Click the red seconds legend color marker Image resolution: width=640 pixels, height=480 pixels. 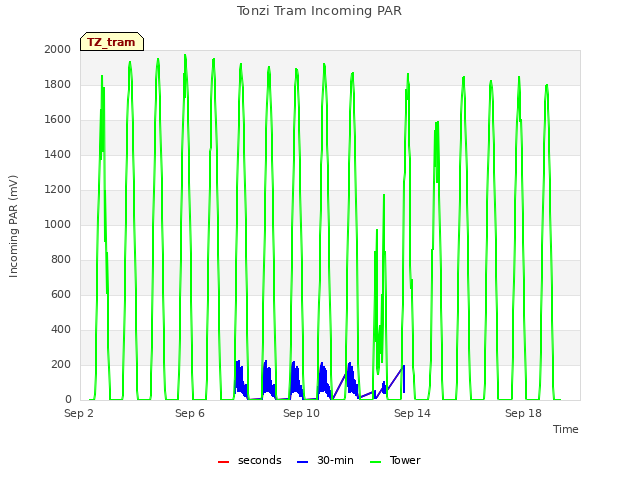click(x=224, y=462)
